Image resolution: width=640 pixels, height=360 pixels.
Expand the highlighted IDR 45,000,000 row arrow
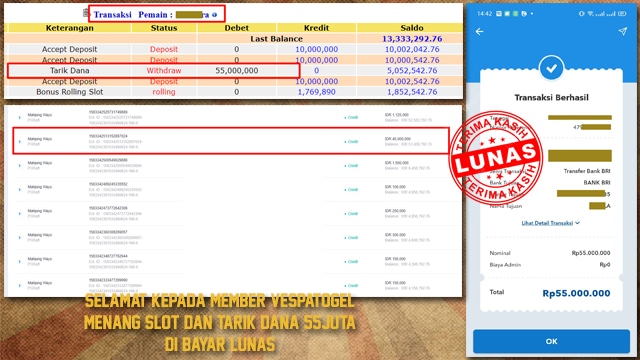click(x=19, y=142)
